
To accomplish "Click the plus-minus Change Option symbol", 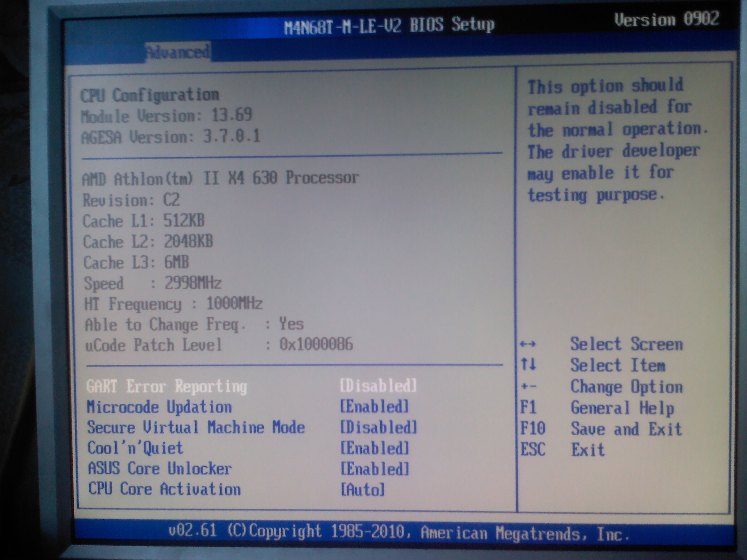I will tap(528, 386).
